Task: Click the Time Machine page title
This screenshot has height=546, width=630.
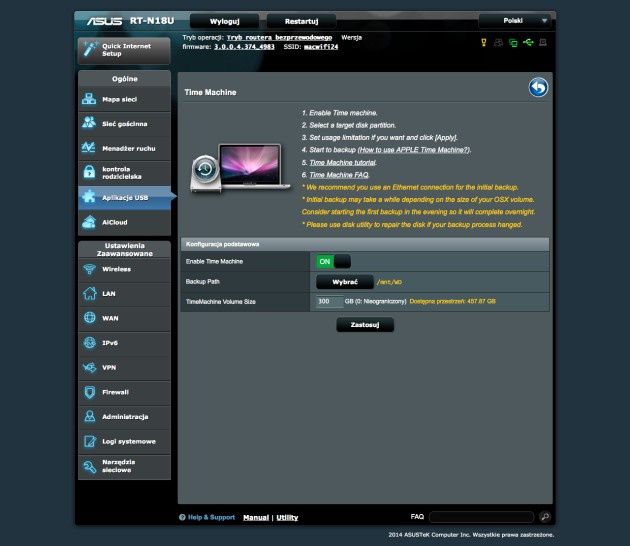Action: (x=210, y=92)
